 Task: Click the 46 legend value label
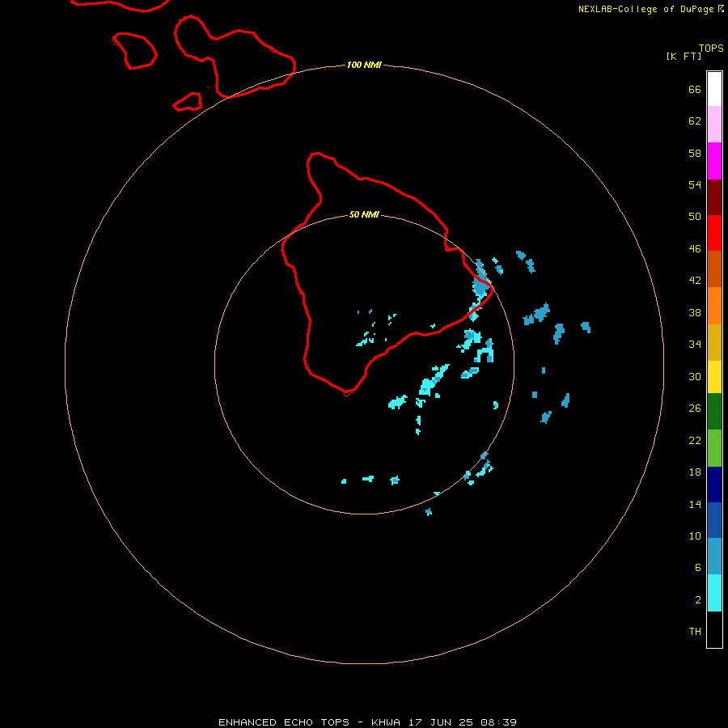[x=695, y=248]
